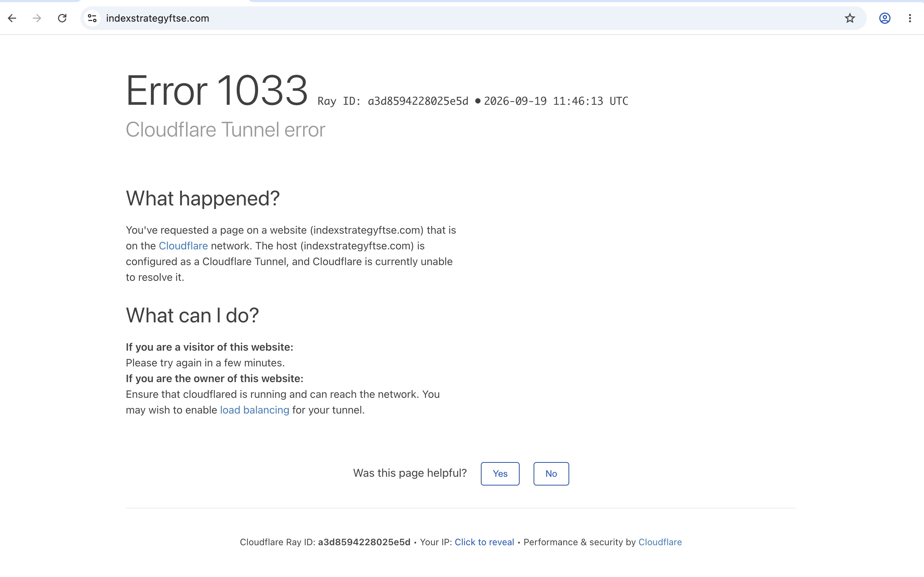Bookmark this page with the star

(x=850, y=18)
